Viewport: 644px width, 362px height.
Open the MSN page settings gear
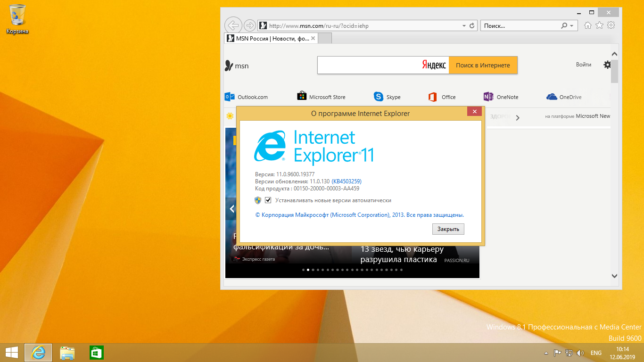pos(607,65)
